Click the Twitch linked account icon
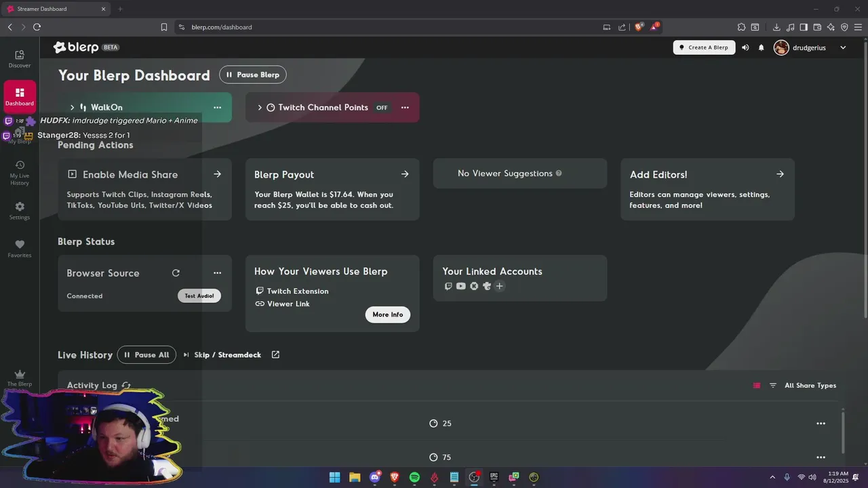 (x=448, y=286)
